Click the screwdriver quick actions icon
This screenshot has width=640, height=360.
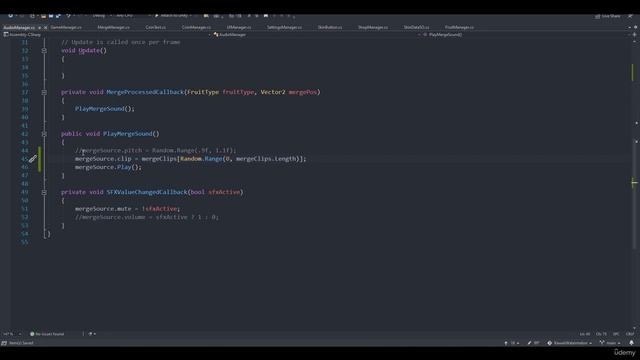[x=33, y=159]
